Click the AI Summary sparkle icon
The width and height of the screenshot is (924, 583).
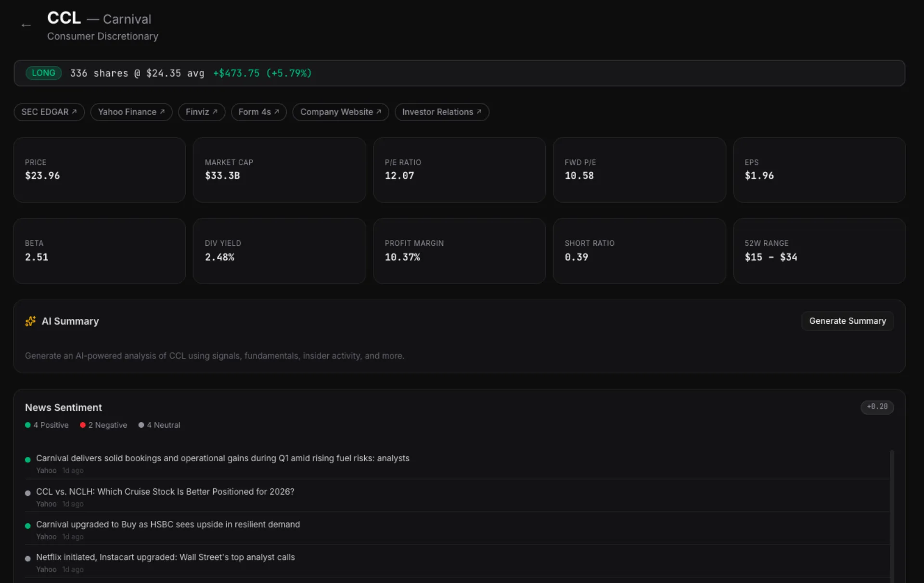click(x=30, y=321)
